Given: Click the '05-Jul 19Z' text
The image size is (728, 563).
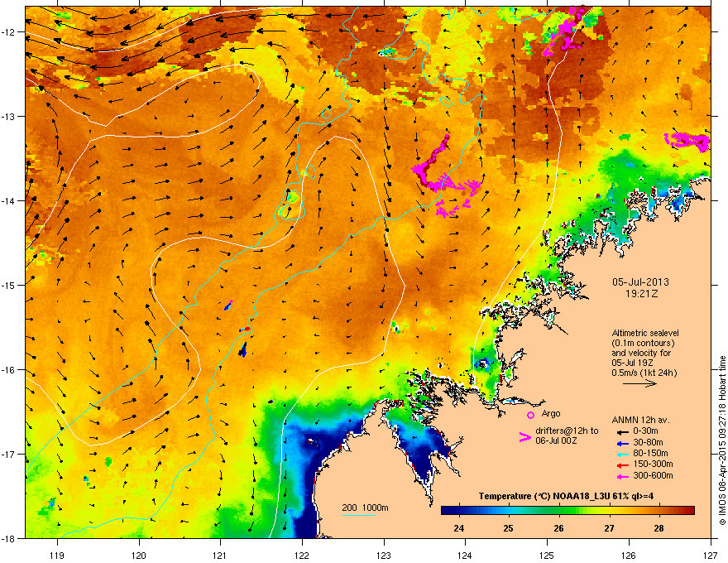Looking at the screenshot, I should [x=632, y=363].
